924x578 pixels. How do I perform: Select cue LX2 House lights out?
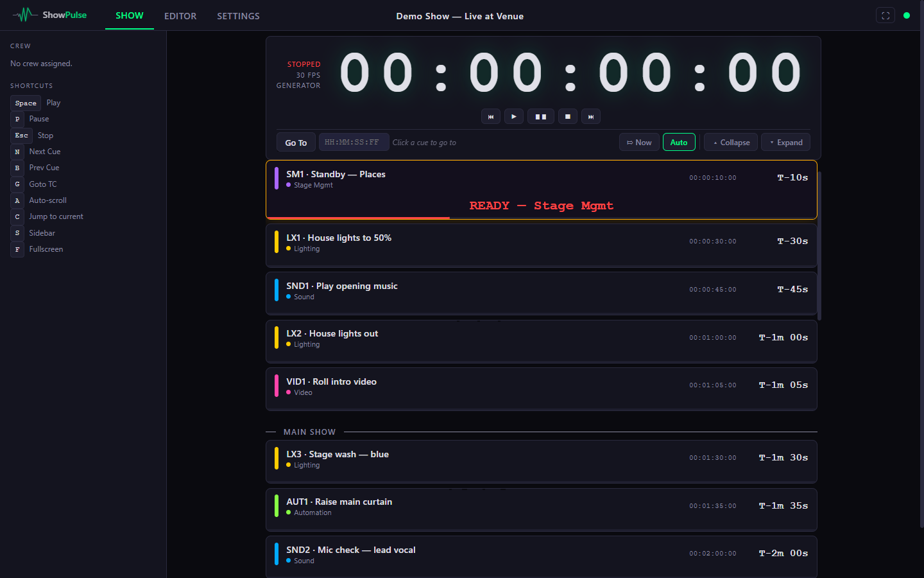tap(542, 341)
